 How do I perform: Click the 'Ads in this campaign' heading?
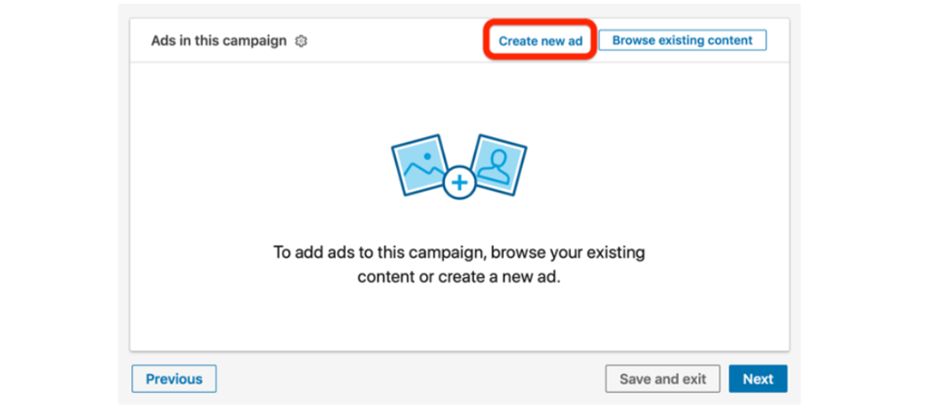click(219, 41)
